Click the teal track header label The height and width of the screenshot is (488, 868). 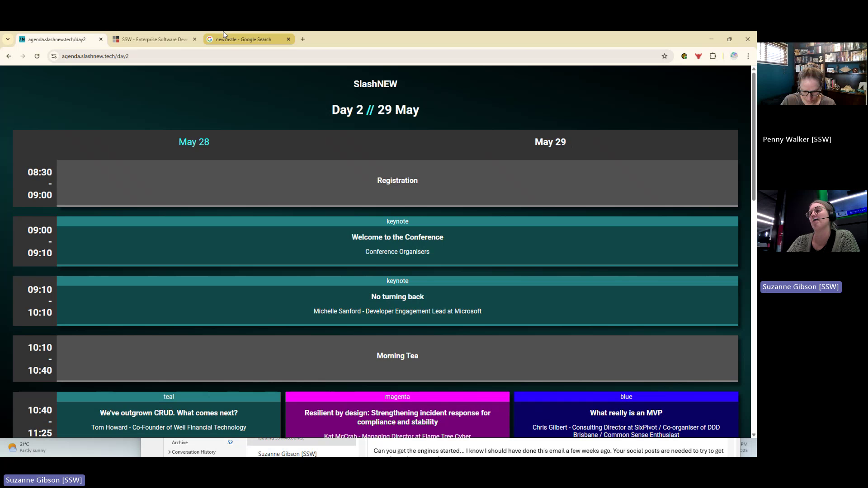(x=169, y=397)
